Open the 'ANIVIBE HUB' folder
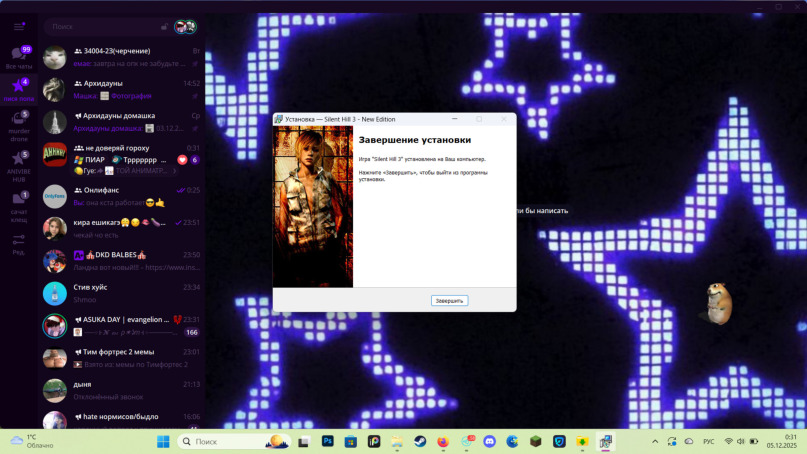The image size is (807, 454). [x=19, y=166]
